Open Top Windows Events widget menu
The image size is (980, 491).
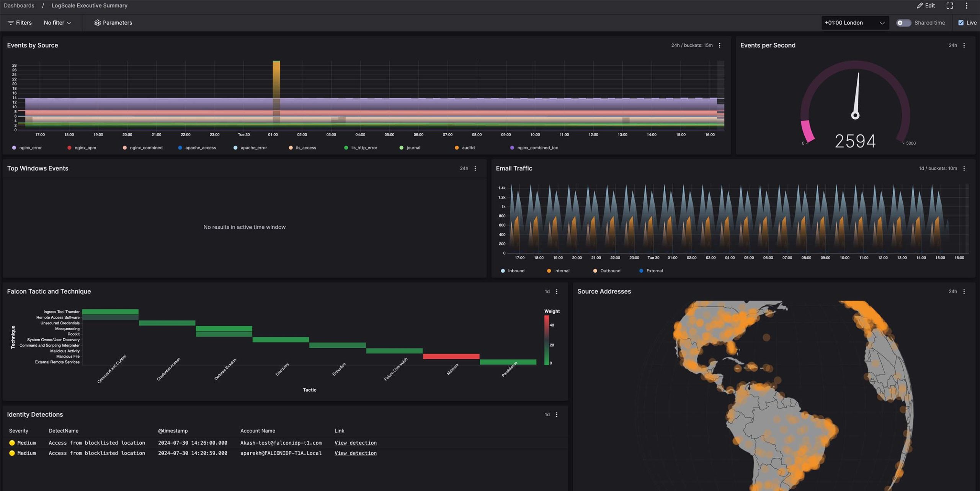(475, 169)
